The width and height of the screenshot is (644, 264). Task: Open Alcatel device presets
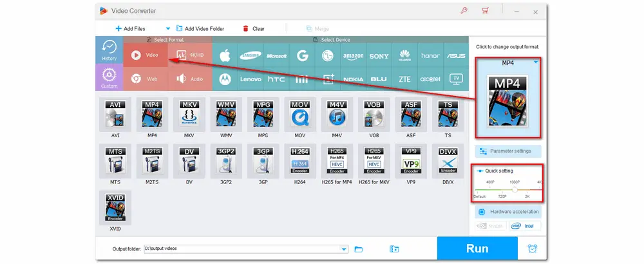[430, 79]
